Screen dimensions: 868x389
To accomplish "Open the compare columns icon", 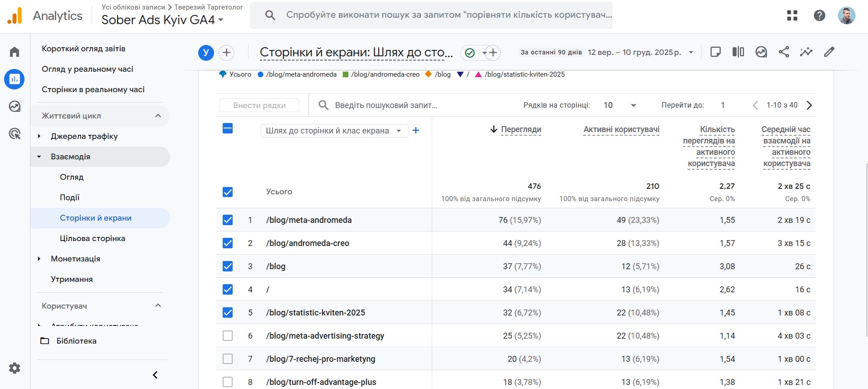I will click(x=738, y=52).
